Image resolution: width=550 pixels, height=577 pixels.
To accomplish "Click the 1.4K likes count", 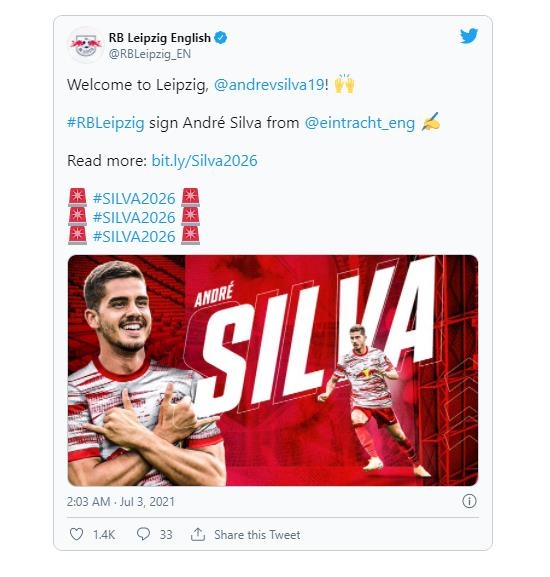I will 104,534.
